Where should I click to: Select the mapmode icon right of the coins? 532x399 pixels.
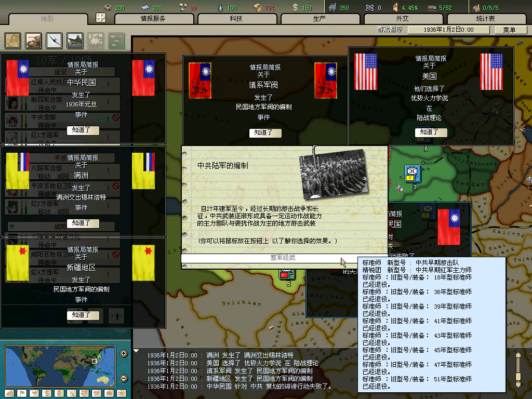point(72,393)
